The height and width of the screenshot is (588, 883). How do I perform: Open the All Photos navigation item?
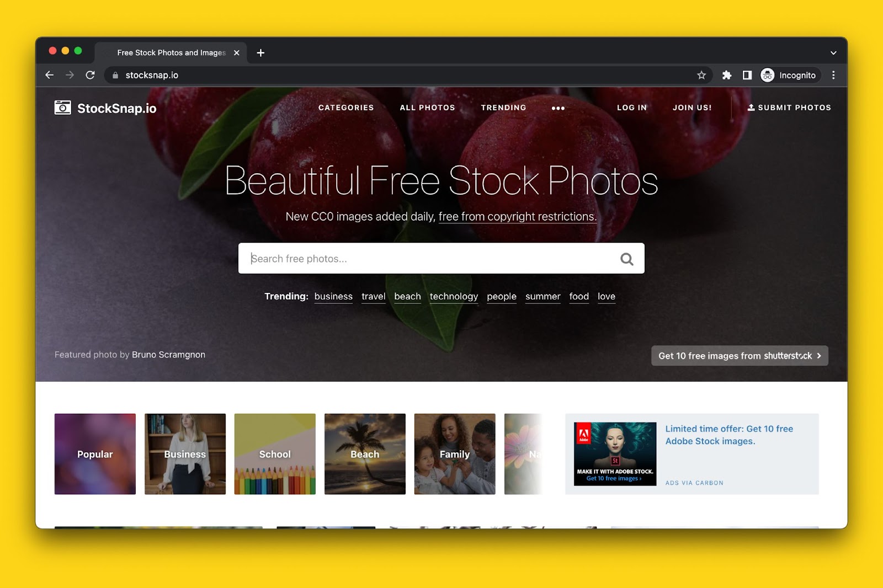pos(427,108)
